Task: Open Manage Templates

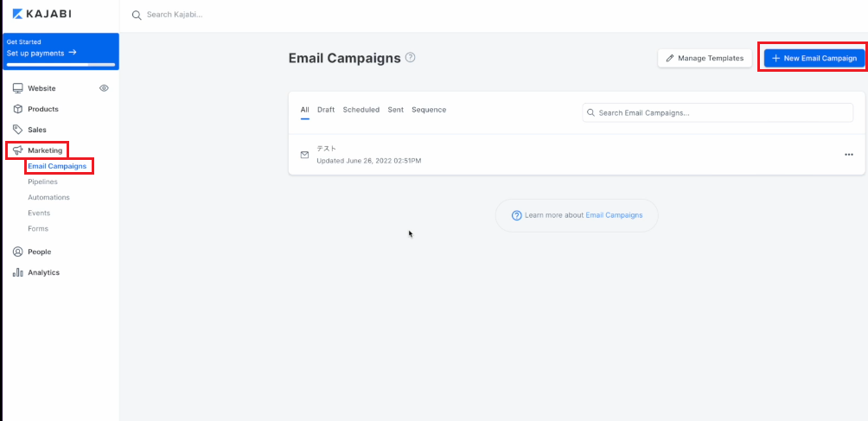Action: point(705,58)
